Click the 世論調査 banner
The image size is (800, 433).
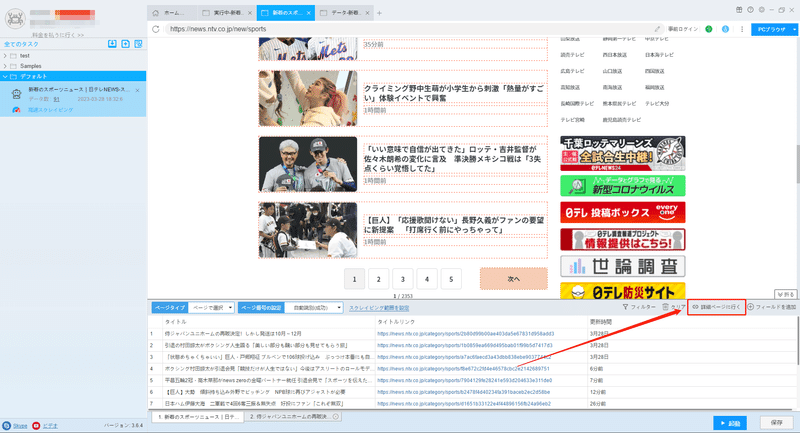click(622, 266)
